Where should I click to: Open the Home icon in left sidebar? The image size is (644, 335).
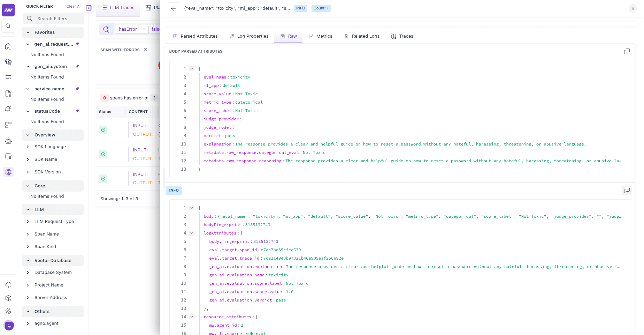pos(8,46)
